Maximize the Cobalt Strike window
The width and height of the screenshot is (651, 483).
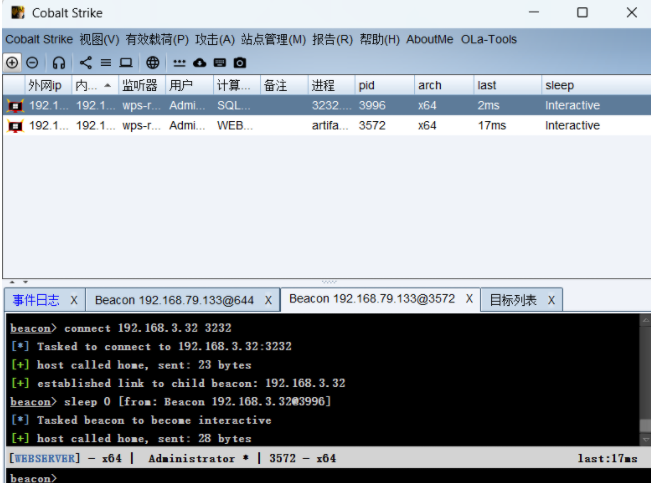pos(582,12)
